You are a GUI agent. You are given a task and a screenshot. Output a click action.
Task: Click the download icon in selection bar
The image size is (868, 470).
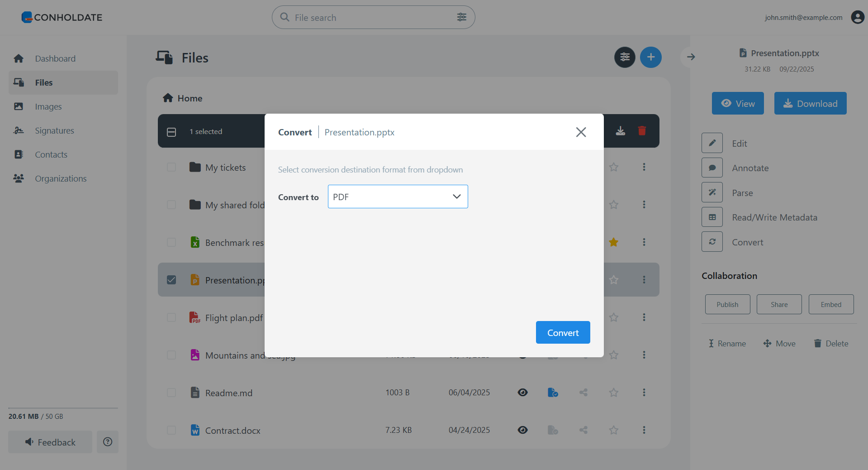click(x=620, y=131)
